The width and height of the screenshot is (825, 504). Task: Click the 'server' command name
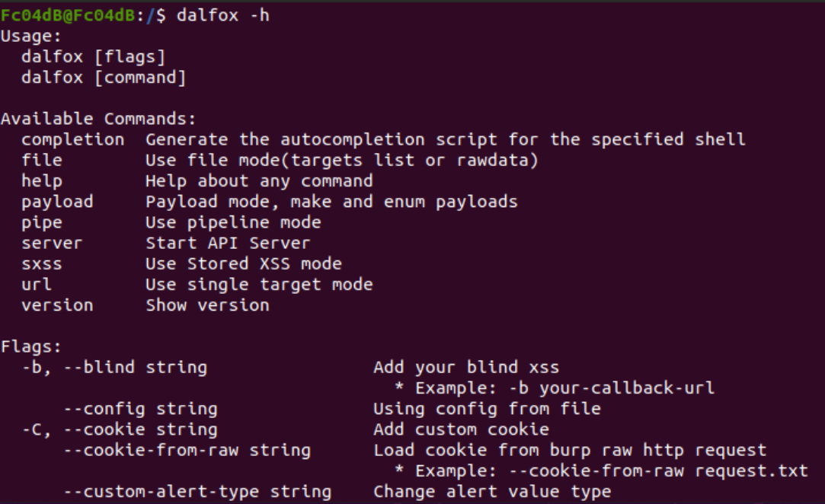point(52,243)
